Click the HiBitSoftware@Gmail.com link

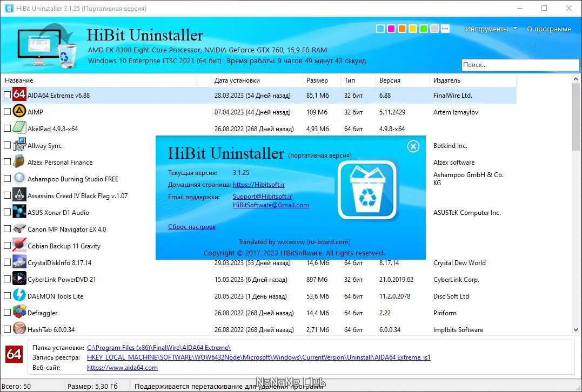pyautogui.click(x=271, y=205)
